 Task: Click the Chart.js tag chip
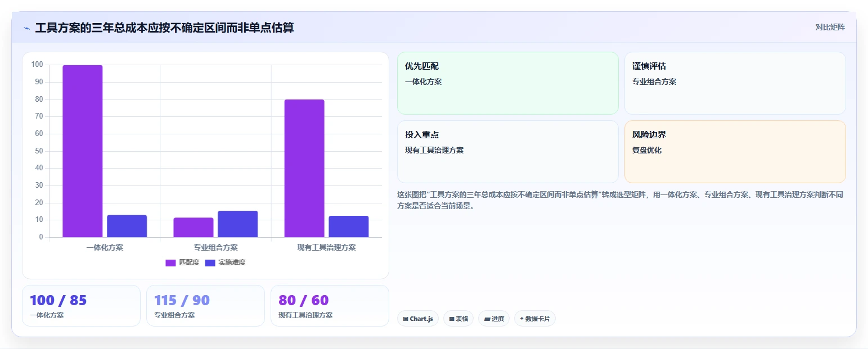point(418,319)
